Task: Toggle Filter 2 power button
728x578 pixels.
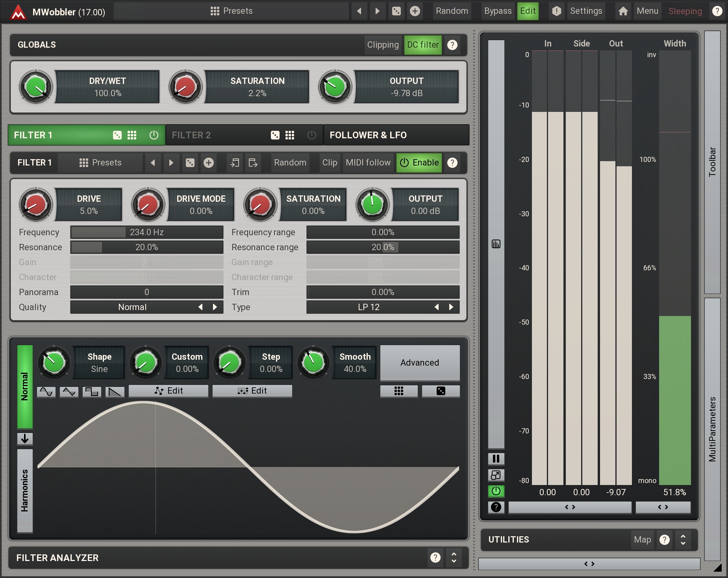Action: [x=311, y=135]
